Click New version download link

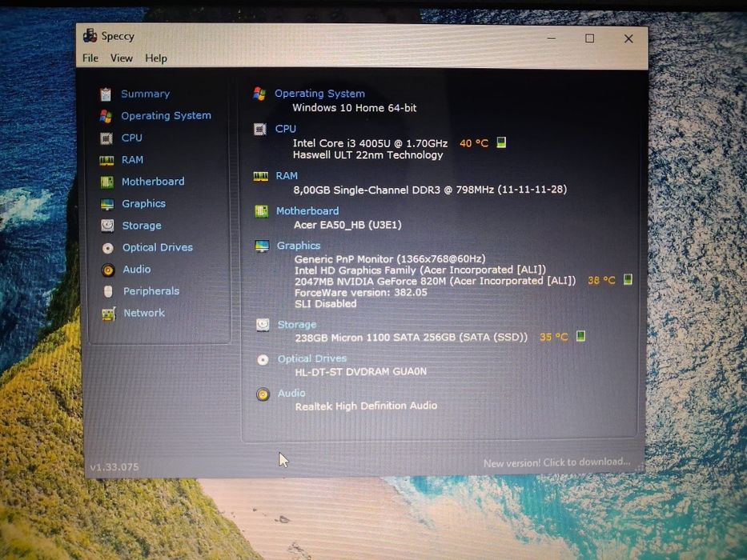pos(556,462)
